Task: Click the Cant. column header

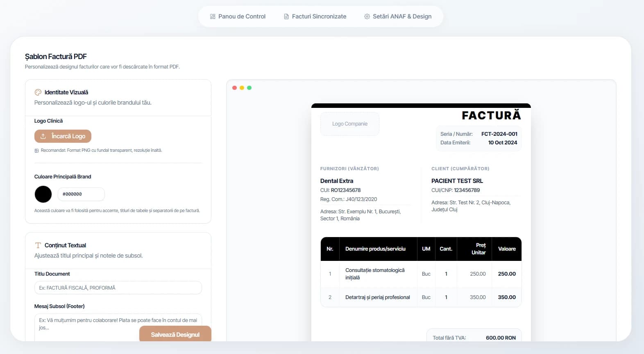Action: [446, 249]
